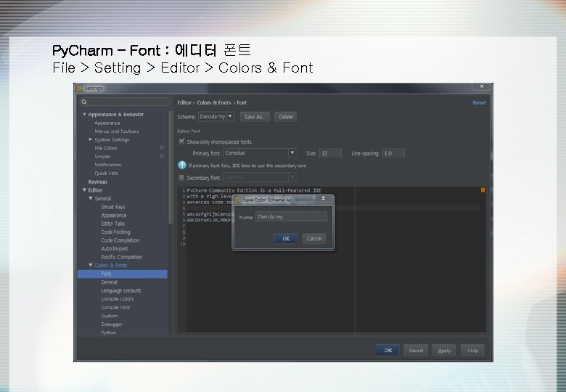Open Keymap settings page
This screenshot has height=392, width=566.
click(x=97, y=181)
